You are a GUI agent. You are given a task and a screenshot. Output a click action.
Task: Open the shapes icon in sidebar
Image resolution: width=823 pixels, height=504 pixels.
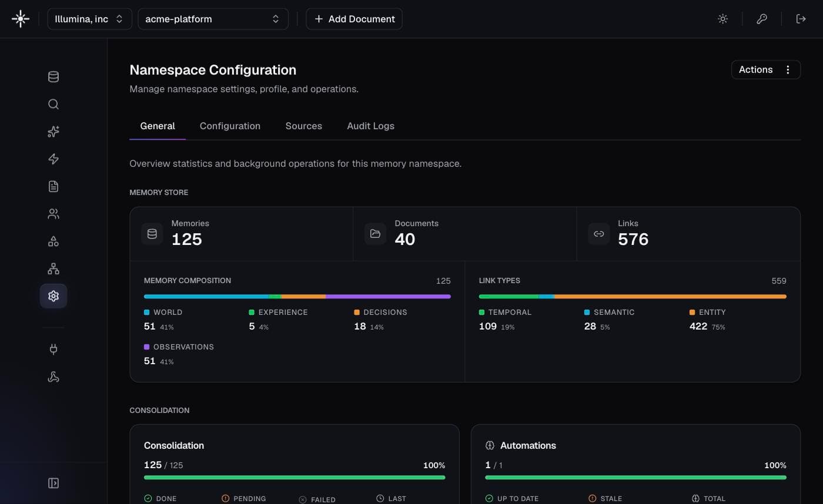53,241
